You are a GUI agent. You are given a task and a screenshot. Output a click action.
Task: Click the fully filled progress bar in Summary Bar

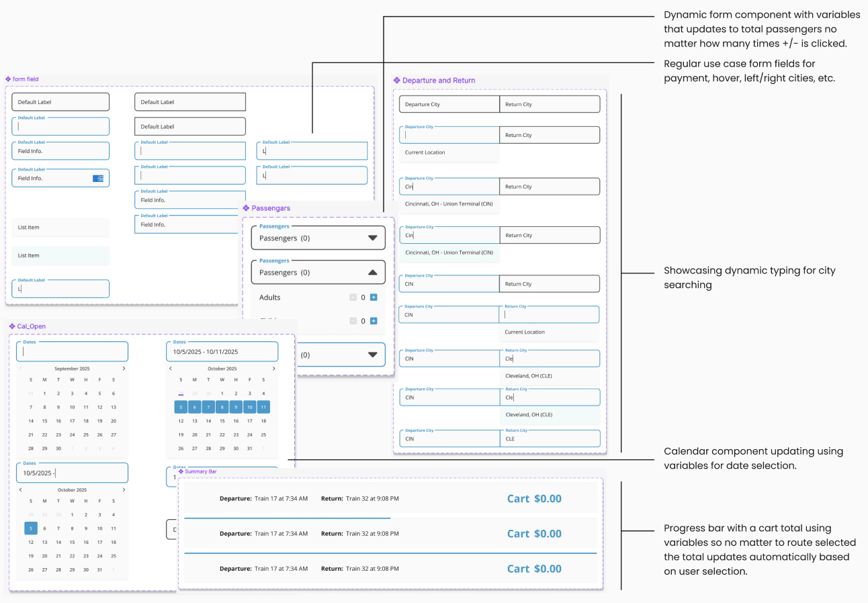click(390, 553)
